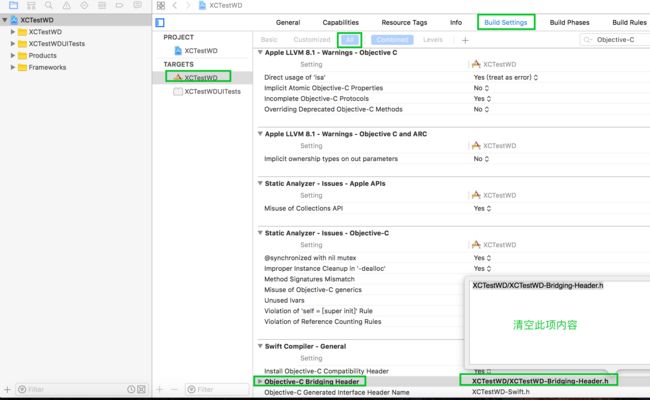Show Basic build settings filter
Image resolution: width=650 pixels, height=400 pixels.
pyautogui.click(x=269, y=40)
